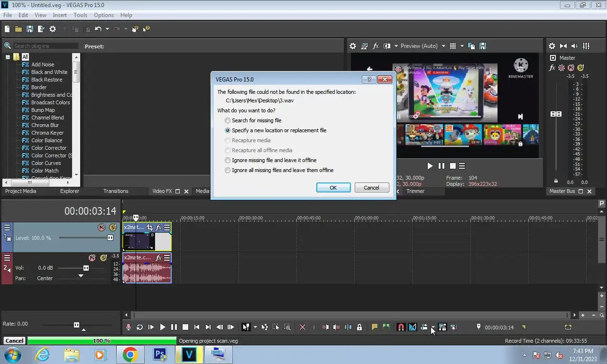This screenshot has width=607, height=364.
Task: Enable loop playback in transport
Action: coord(139,327)
